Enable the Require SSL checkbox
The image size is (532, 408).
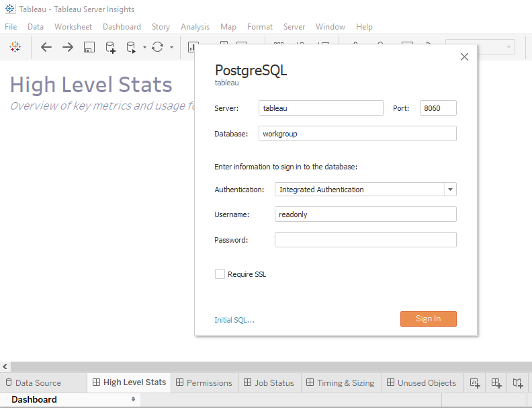(x=220, y=274)
